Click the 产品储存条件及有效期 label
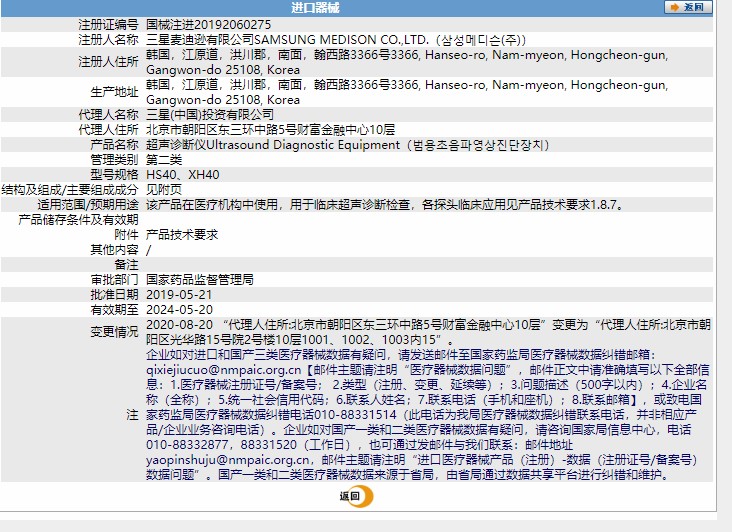Viewport: 732px width, 532px height. click(x=78, y=220)
